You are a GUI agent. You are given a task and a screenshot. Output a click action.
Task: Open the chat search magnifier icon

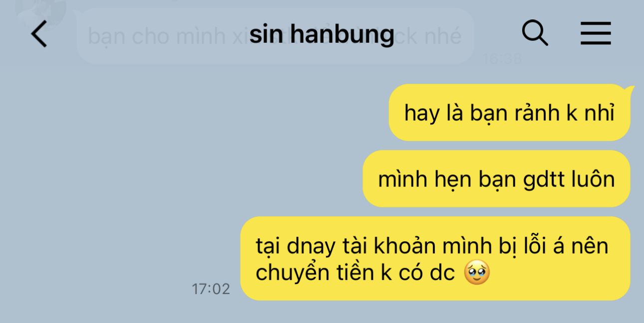[535, 34]
